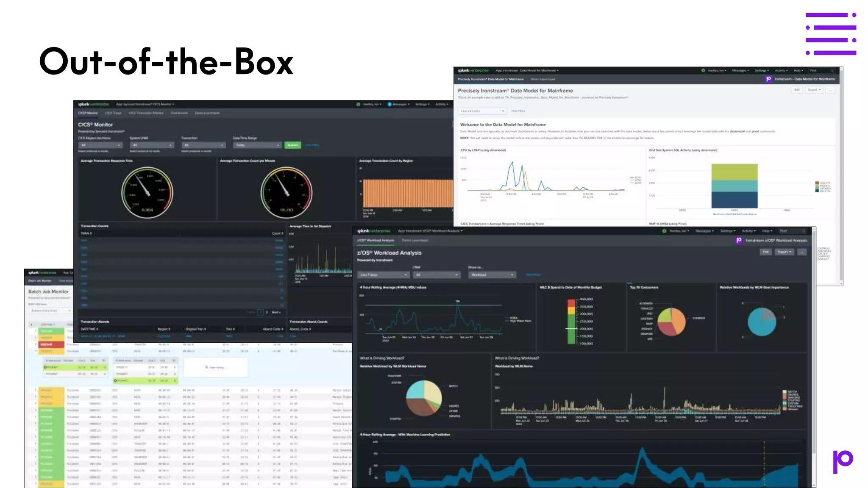The image size is (868, 488).
Task: Open the Last 24 hours time range dropdown
Action: tap(482, 111)
